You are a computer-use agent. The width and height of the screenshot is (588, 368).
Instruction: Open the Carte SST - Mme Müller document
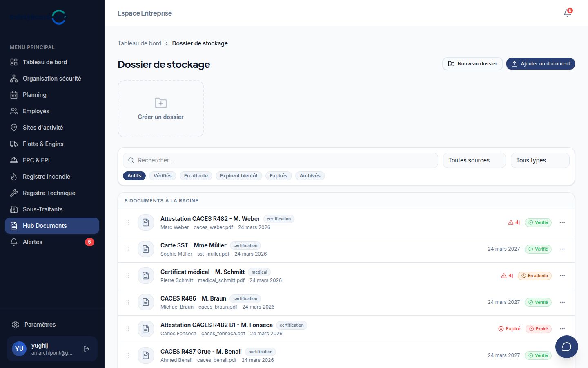point(193,245)
